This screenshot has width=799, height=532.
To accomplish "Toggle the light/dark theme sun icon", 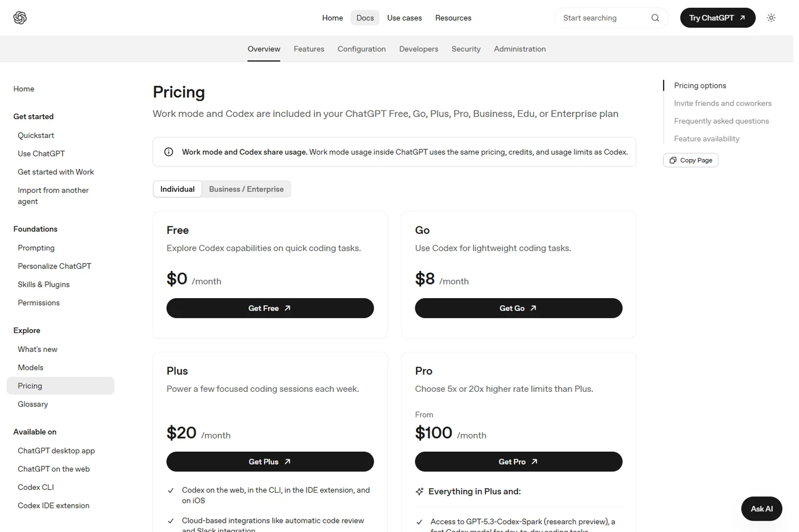I will 771,18.
